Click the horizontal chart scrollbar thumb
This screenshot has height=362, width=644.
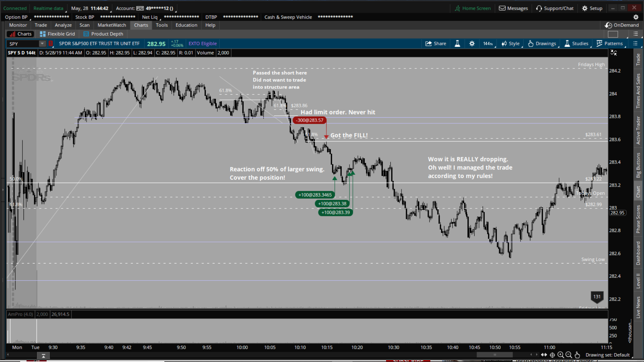click(x=495, y=355)
